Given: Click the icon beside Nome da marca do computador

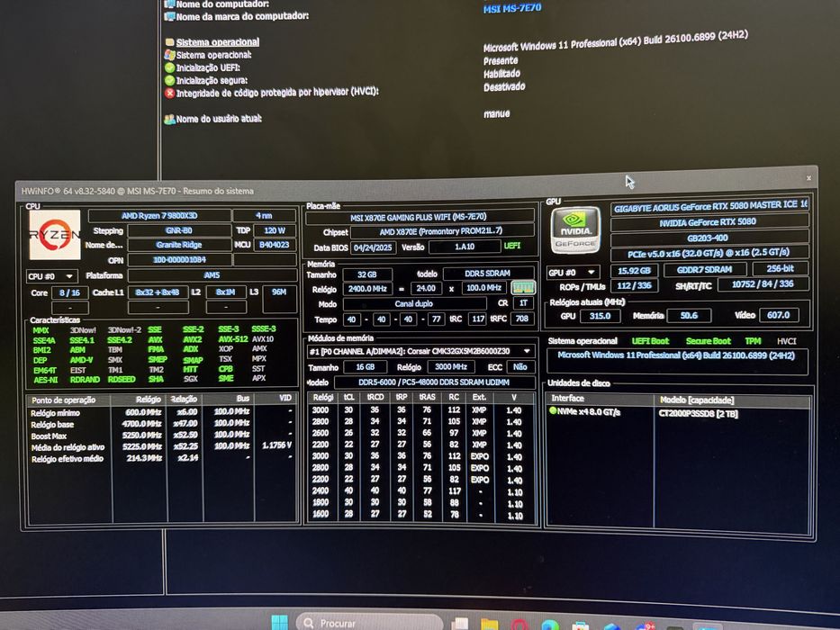Looking at the screenshot, I should point(170,16).
